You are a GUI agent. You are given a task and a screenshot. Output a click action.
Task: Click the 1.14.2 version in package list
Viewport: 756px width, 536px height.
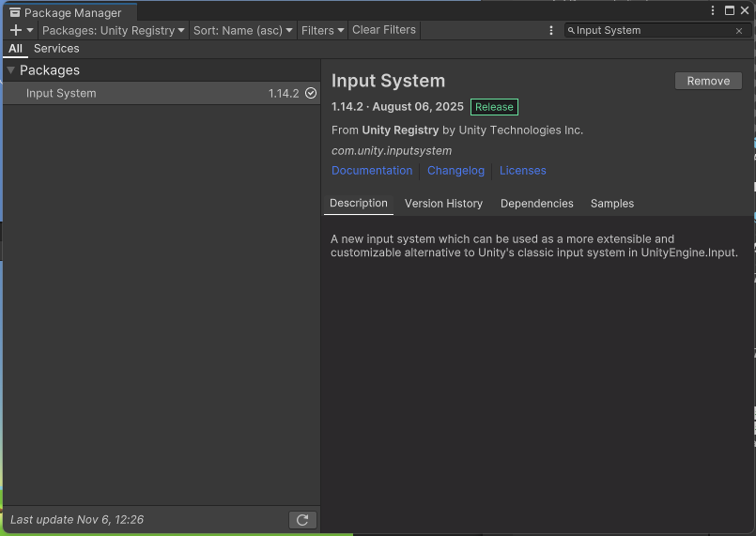pyautogui.click(x=284, y=94)
